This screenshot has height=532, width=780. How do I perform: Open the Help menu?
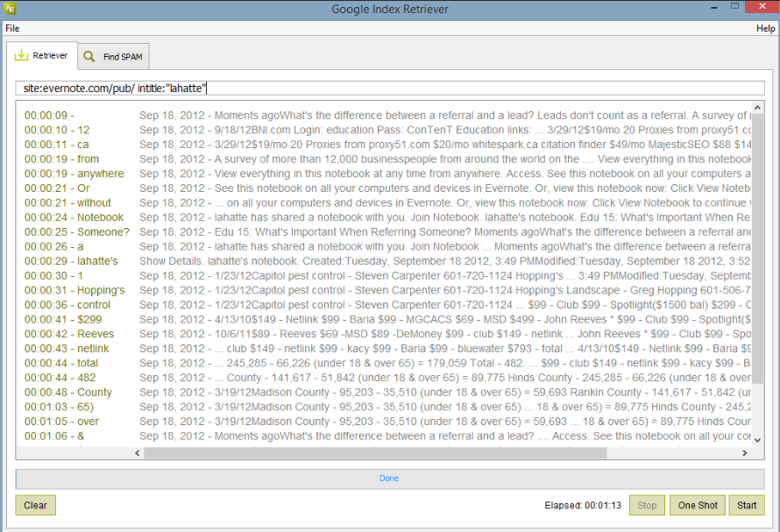766,28
